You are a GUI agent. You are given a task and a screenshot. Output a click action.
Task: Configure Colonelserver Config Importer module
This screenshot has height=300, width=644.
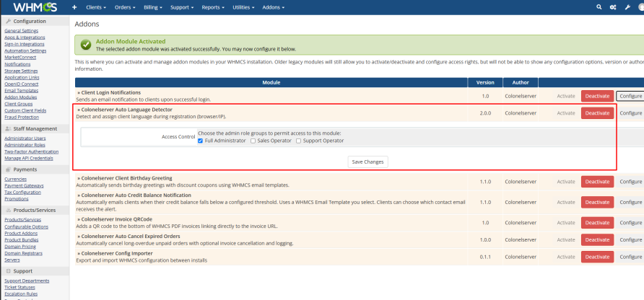630,257
